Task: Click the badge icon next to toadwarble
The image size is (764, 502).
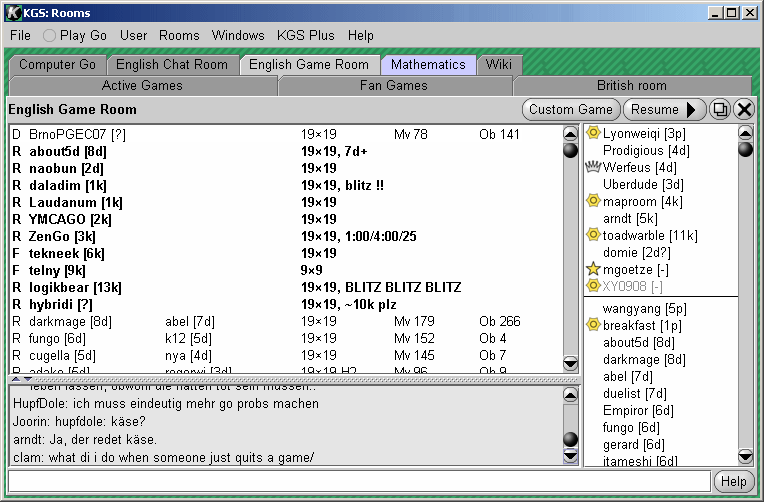Action: [x=592, y=235]
